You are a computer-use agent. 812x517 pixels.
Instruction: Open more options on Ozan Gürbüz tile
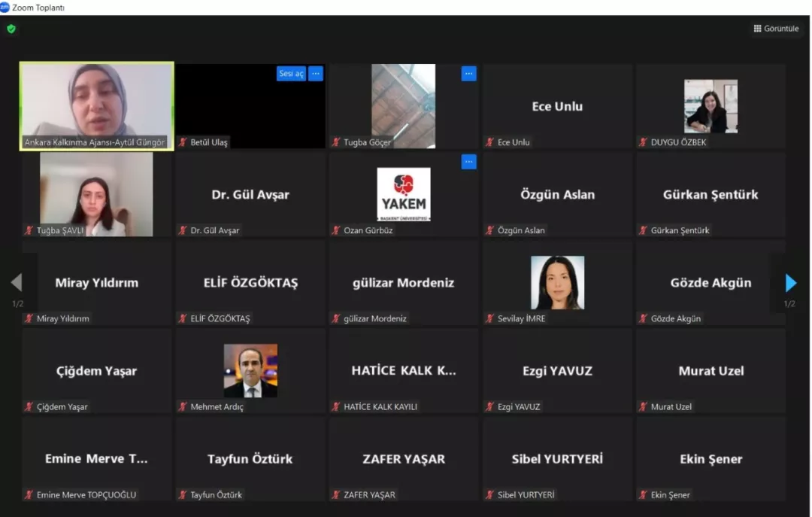[x=468, y=162]
